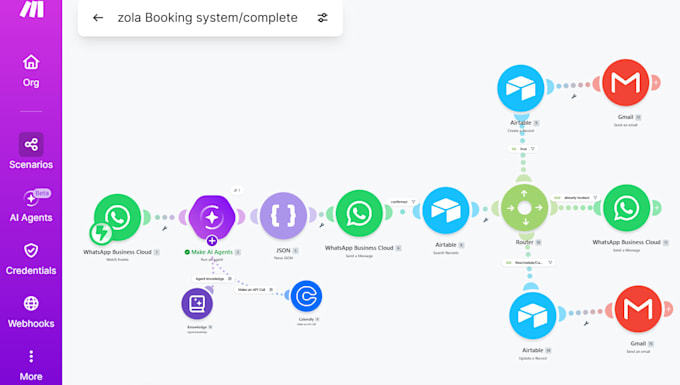The height and width of the screenshot is (385, 680).
Task: Click wrench between WhatsApp trigger and AI Agents
Action: point(164,228)
